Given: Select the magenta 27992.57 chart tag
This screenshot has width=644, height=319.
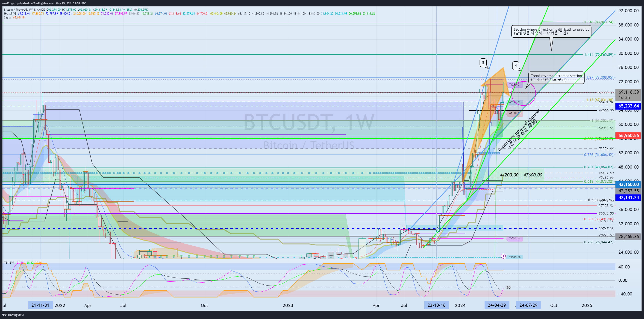Looking at the screenshot, I should (515, 238).
